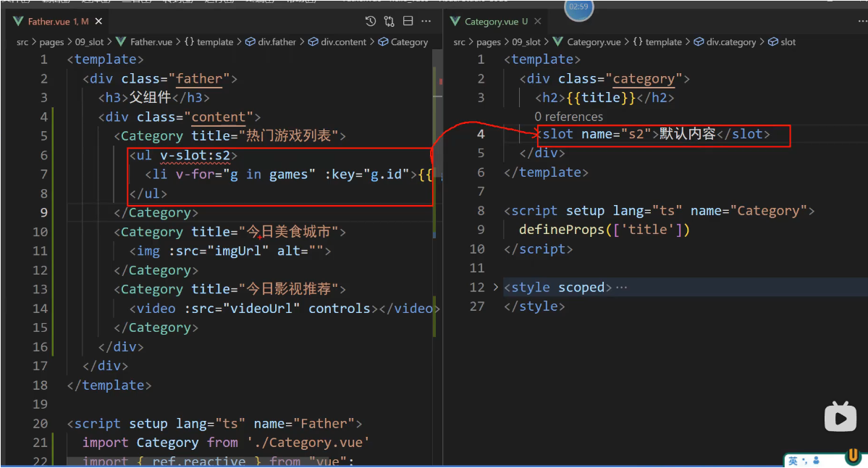The width and height of the screenshot is (868, 468).
Task: Open 'pages' breadcrumb in Category.vue pane
Action: (x=488, y=42)
